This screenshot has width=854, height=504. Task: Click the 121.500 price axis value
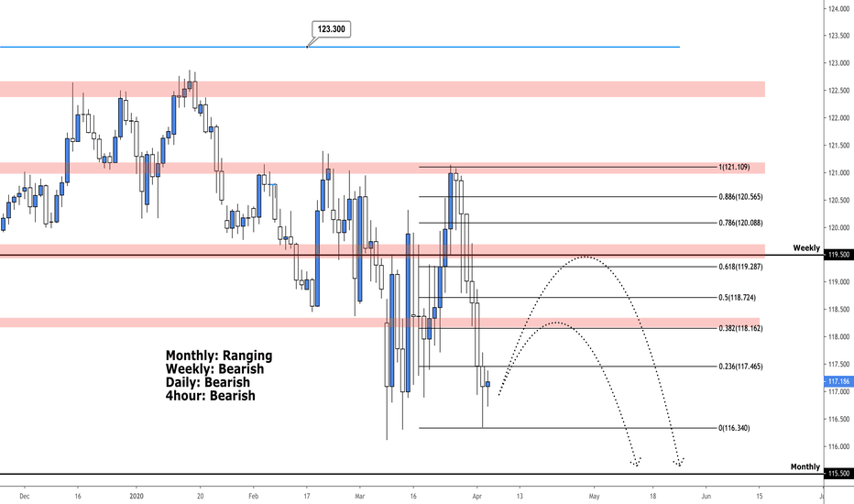coord(838,146)
